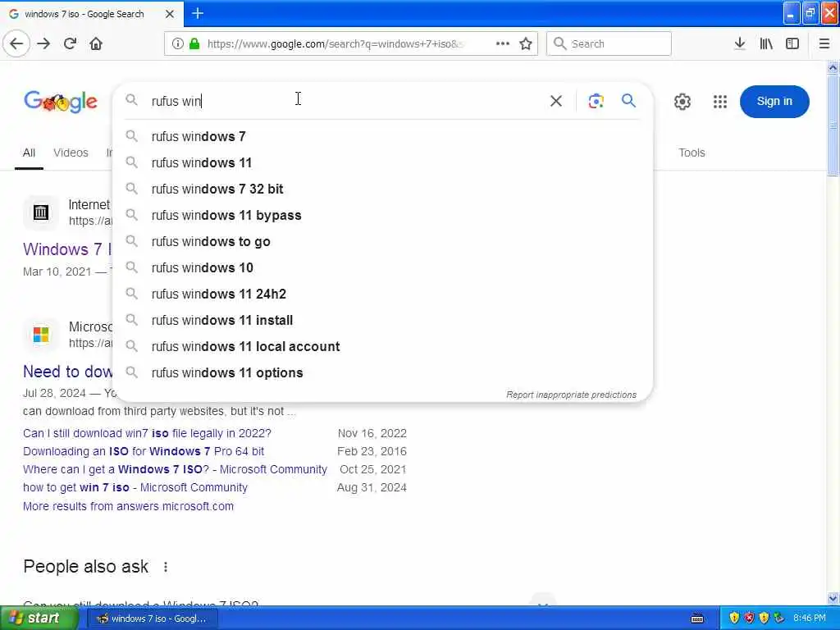Go to the Google logo homepage
The image size is (840, 630).
pyautogui.click(x=61, y=101)
